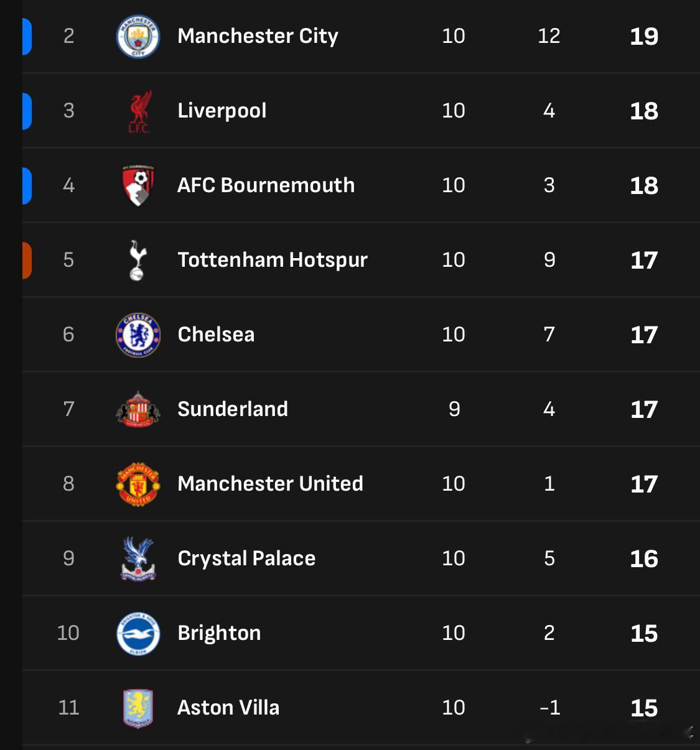Click Aston Villa's -1 goal difference
Image resolution: width=700 pixels, height=750 pixels.
click(549, 708)
